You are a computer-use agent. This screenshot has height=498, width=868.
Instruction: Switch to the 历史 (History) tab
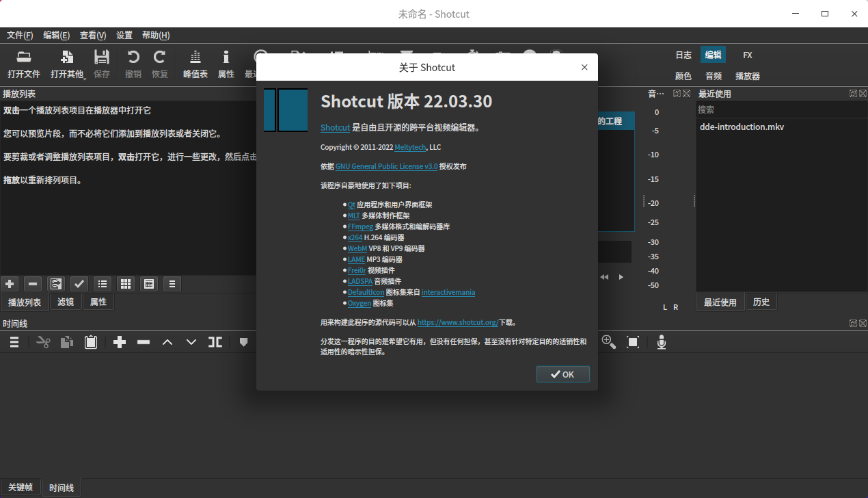[761, 302]
